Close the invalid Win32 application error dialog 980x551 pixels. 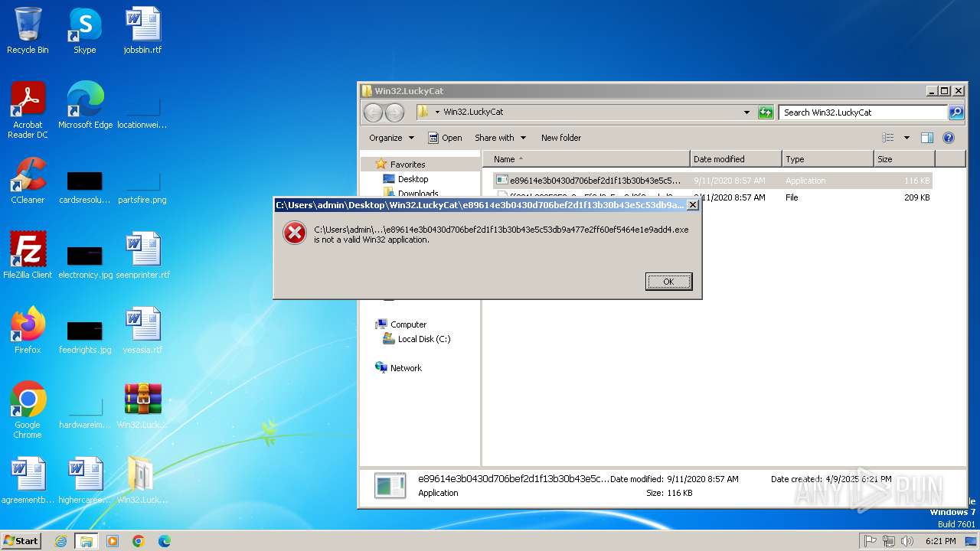(692, 205)
